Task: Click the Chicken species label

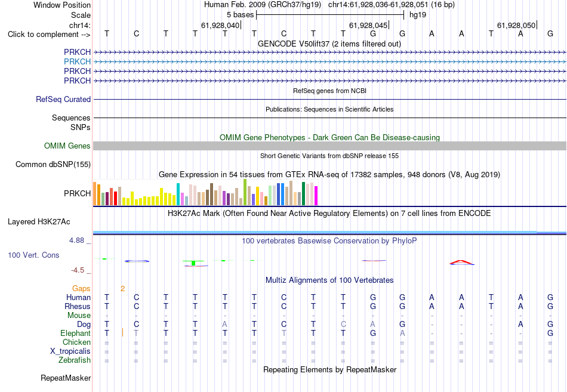Action: [76, 342]
